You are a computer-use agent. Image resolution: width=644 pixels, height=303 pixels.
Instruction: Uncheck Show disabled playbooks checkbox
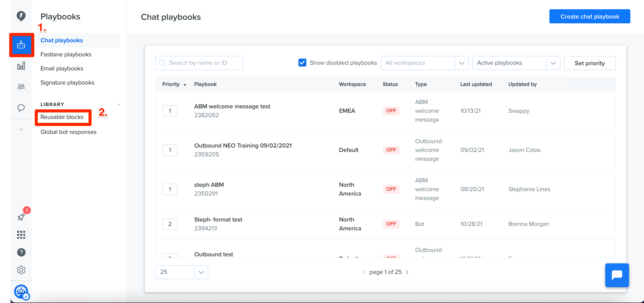click(x=302, y=63)
